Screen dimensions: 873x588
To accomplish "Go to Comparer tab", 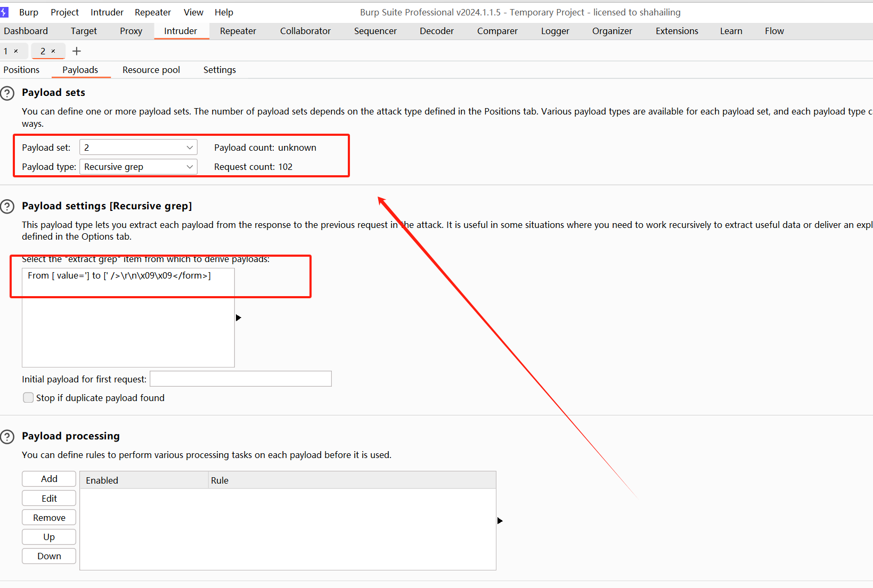I will point(497,31).
